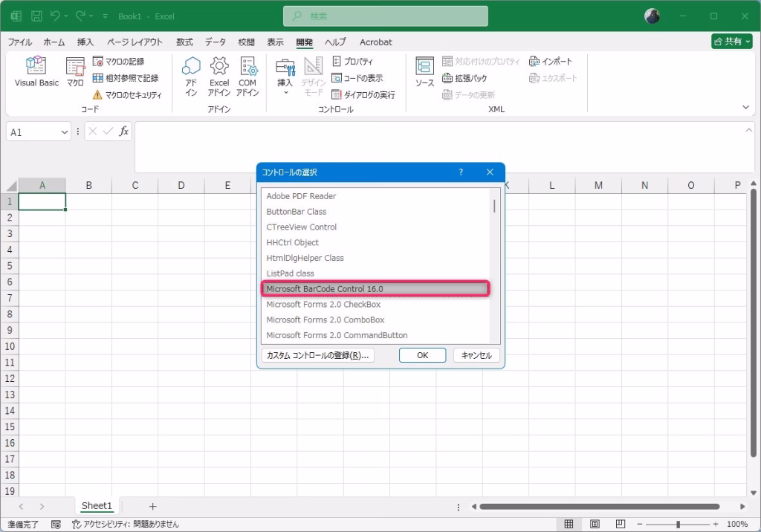Click the 100% zoom level
The height and width of the screenshot is (532, 761).
pos(737,525)
